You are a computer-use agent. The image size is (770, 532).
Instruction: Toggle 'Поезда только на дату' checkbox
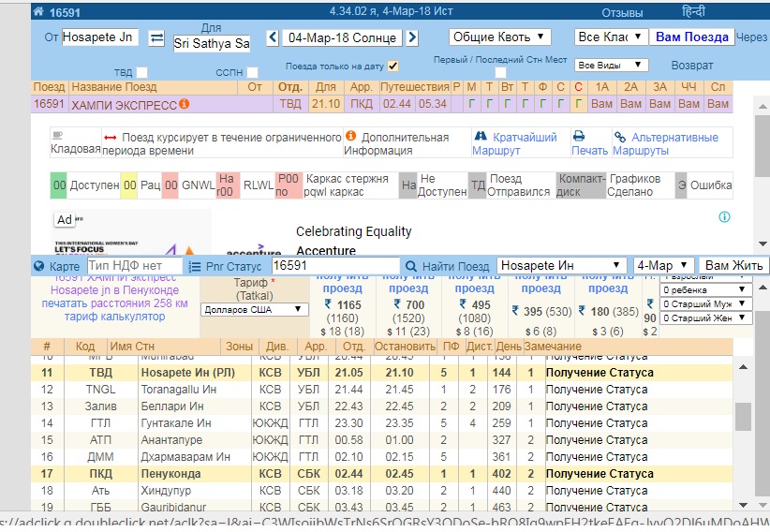(x=393, y=66)
